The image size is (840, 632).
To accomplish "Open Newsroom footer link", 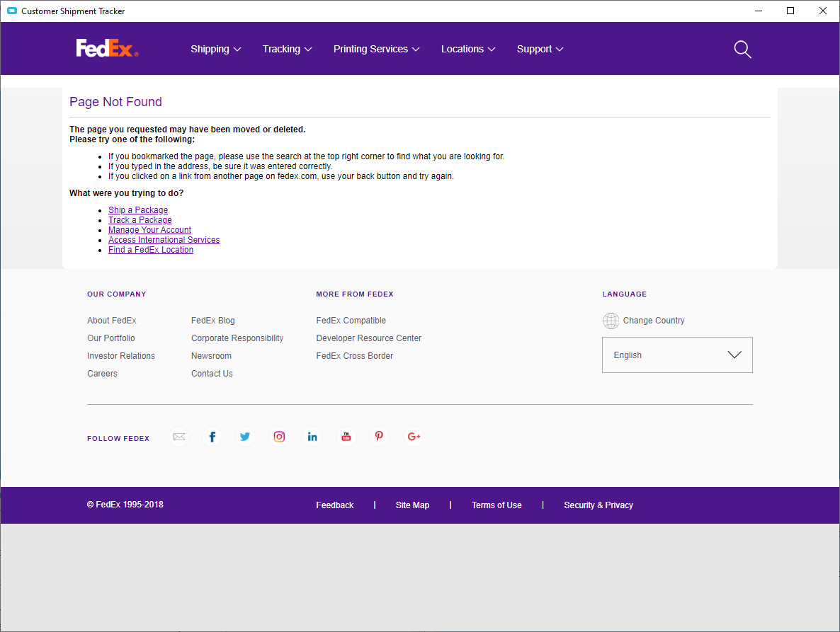I will 211,356.
